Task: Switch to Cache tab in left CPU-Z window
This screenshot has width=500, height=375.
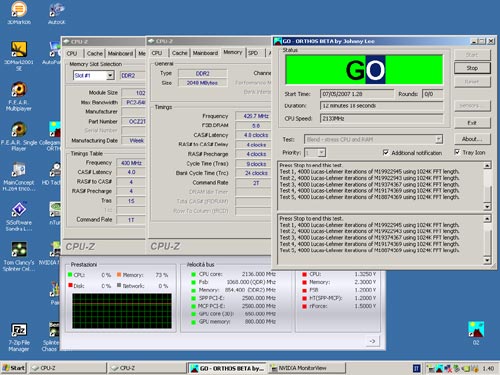Action: pos(95,53)
